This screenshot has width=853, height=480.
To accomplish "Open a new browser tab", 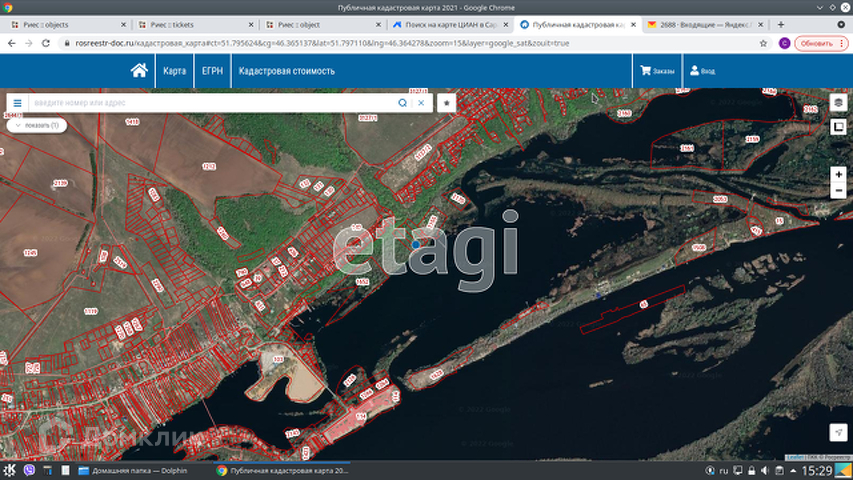I will point(781,24).
